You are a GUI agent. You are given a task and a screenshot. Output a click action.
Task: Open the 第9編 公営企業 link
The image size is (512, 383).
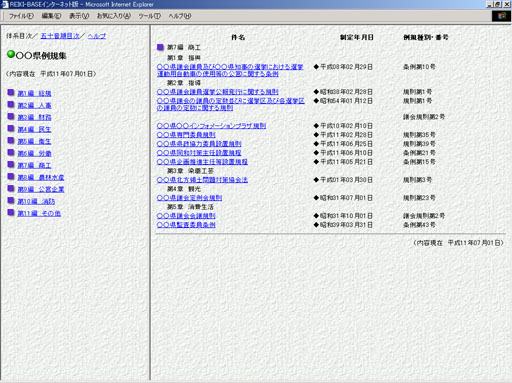(41, 189)
